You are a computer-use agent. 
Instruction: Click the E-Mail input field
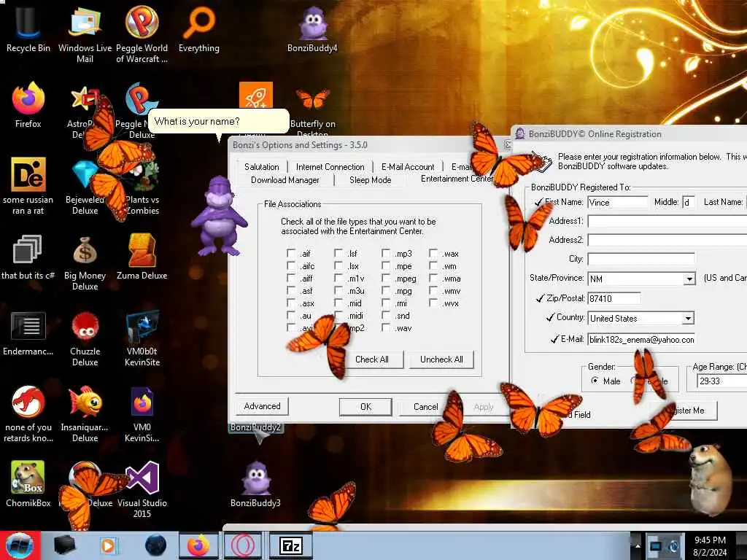point(641,340)
